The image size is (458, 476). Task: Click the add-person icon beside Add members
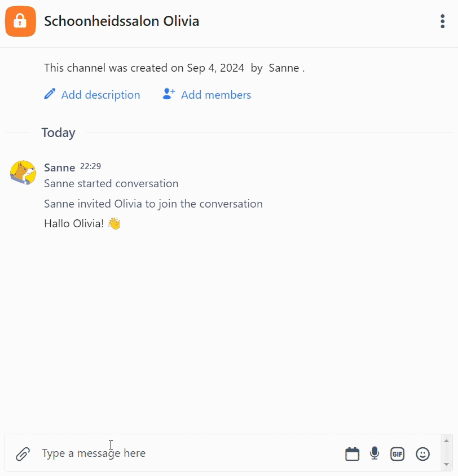click(x=169, y=94)
